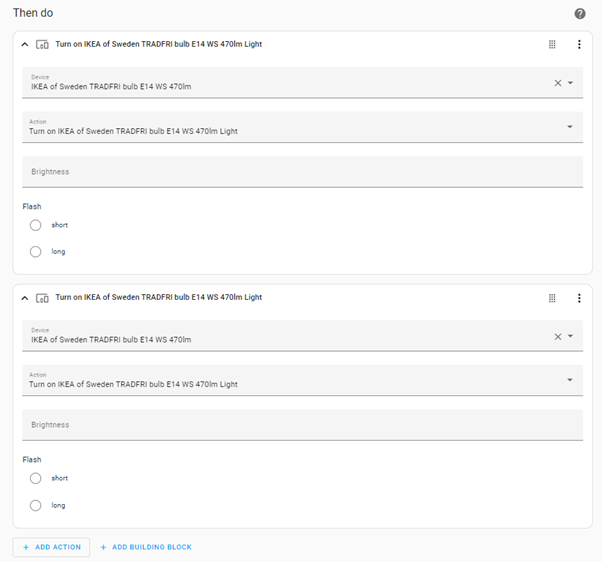Image resolution: width=602 pixels, height=562 pixels.
Task: Click drag handle icon of first action
Action: 552,45
